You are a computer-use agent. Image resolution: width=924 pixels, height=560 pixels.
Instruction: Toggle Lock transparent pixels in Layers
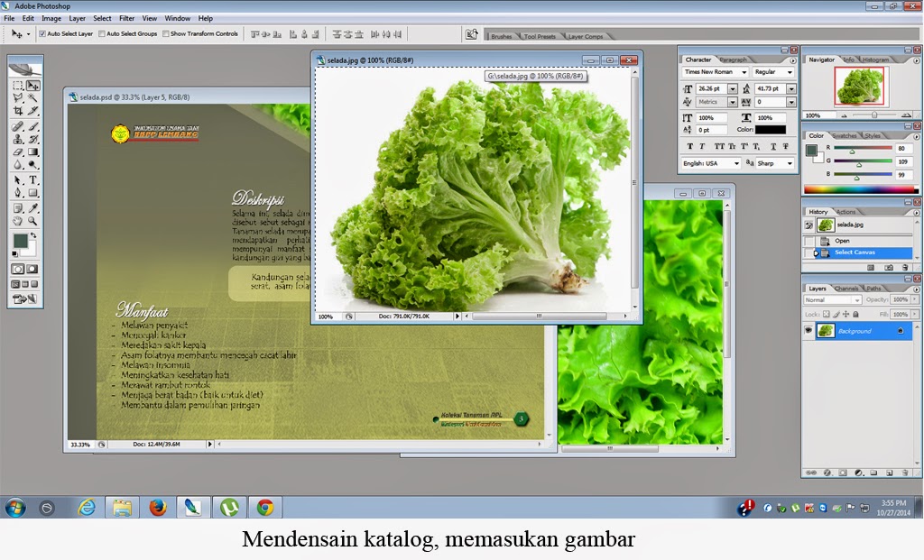coord(827,315)
